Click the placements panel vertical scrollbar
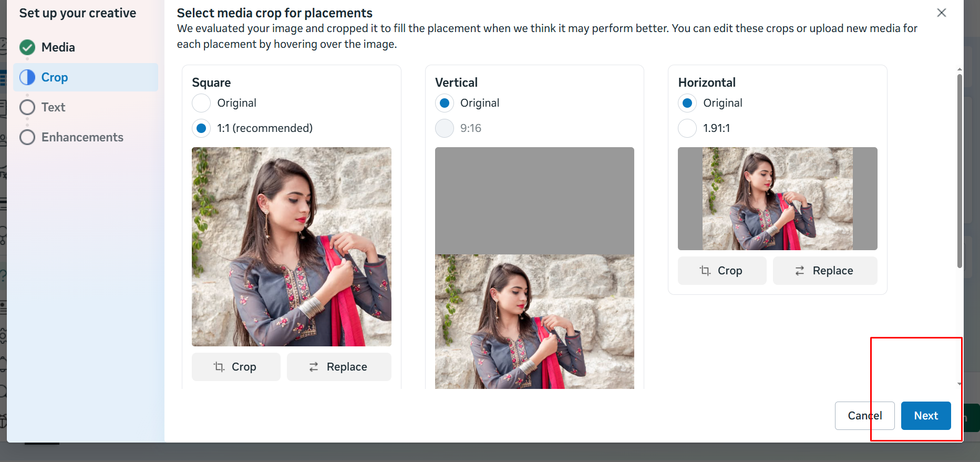This screenshot has width=980, height=462. coord(960,171)
